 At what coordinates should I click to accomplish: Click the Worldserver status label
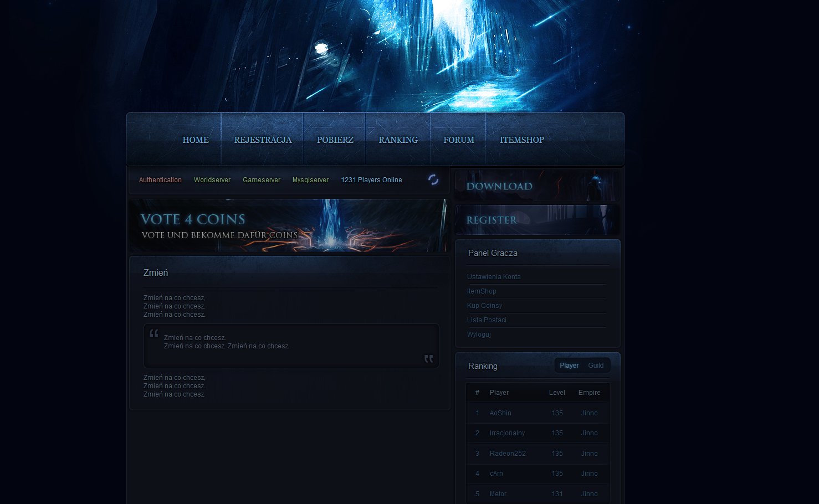(212, 180)
